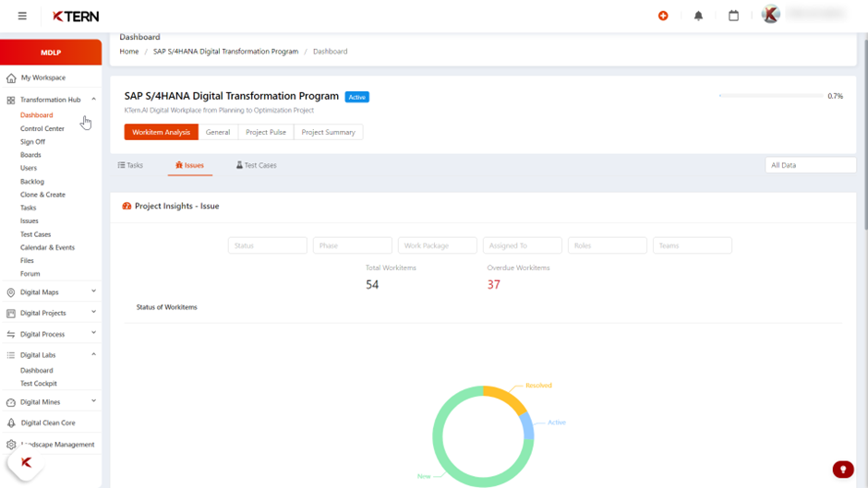The image size is (868, 488).
Task: Open Dashboard under Digital Labs
Action: (x=37, y=370)
